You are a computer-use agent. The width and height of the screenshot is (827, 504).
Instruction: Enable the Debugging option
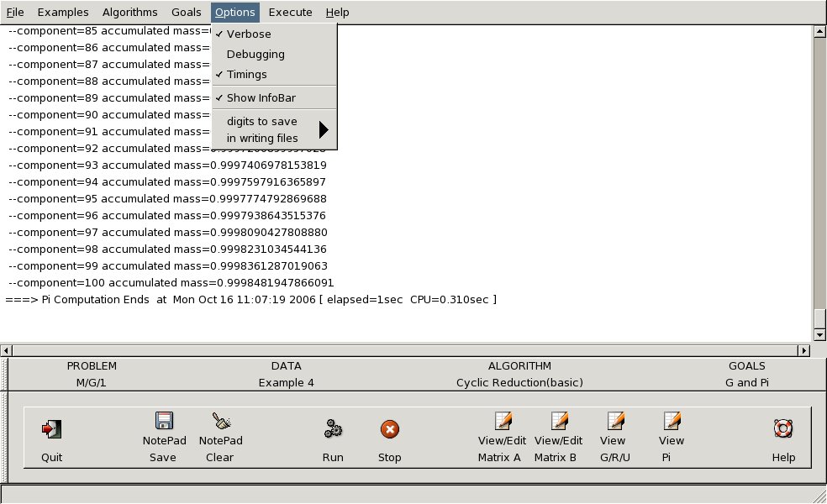255,55
